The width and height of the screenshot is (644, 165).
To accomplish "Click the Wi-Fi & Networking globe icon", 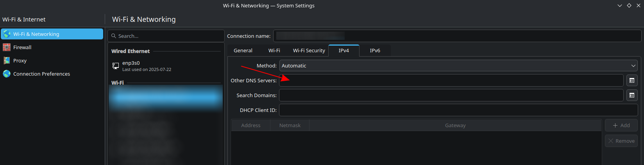I will [x=7, y=34].
